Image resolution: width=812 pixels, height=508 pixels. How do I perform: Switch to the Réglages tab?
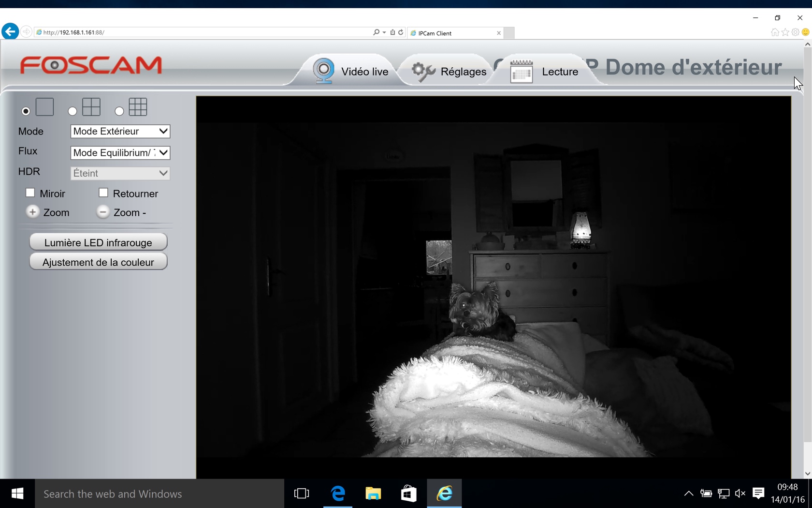[x=449, y=72]
